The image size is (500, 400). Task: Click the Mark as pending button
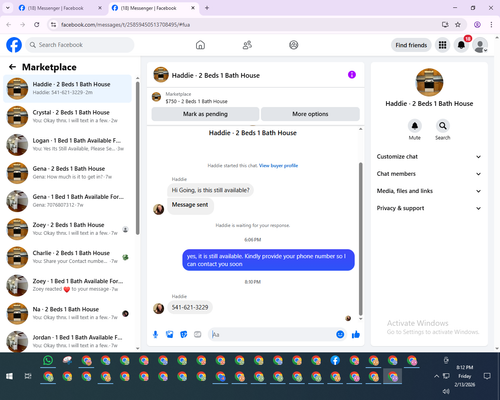205,114
